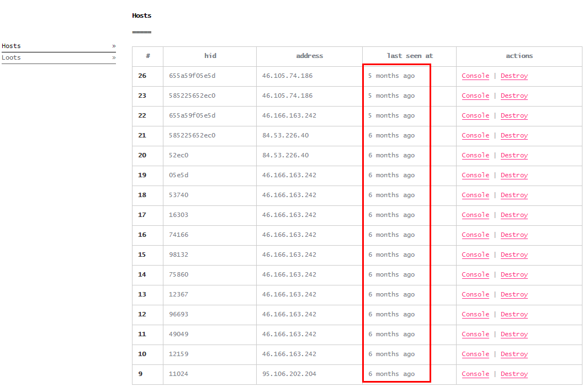Select hid 75860
Viewport: 588px width, 392px height.
pos(178,274)
